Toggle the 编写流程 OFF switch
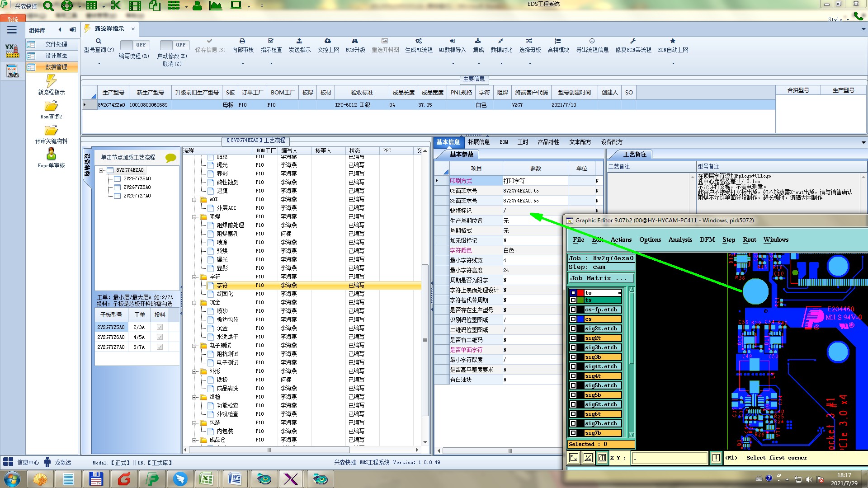The height and width of the screenshot is (488, 868). 134,45
